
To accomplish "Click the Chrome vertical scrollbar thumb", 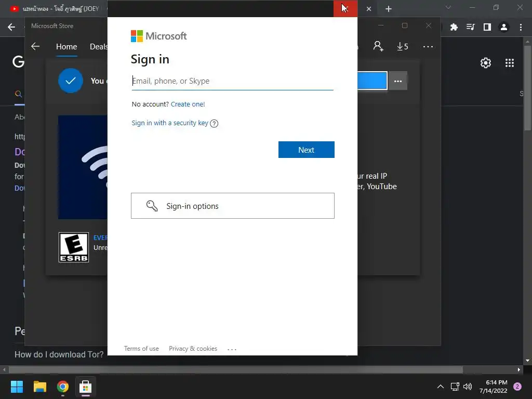I will [527, 87].
